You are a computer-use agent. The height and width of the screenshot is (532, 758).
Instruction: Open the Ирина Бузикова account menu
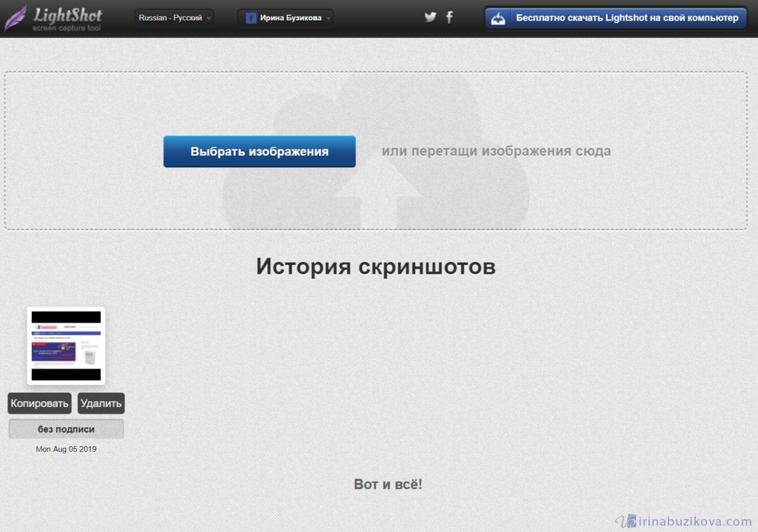pyautogui.click(x=289, y=18)
